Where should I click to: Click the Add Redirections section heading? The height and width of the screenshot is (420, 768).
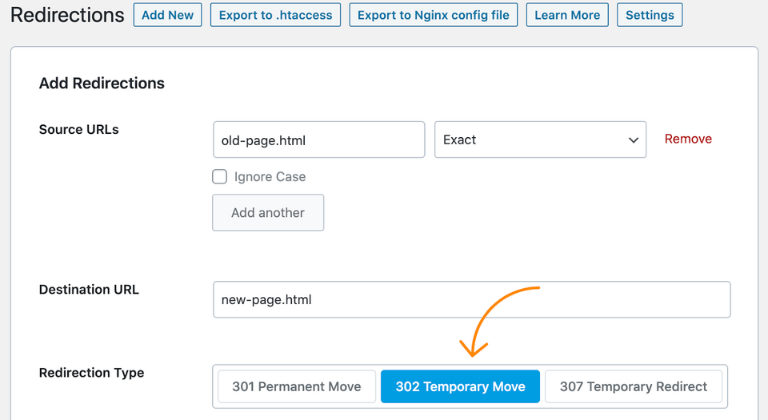102,83
